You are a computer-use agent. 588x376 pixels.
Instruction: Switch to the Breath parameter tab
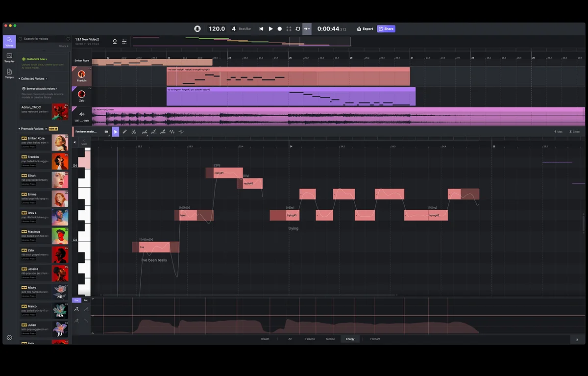[x=265, y=339]
